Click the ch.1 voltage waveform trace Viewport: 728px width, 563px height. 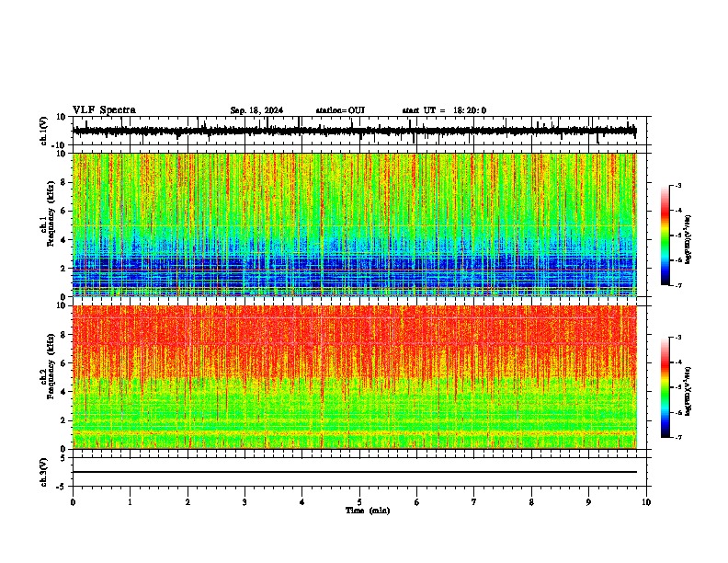pyautogui.click(x=355, y=131)
